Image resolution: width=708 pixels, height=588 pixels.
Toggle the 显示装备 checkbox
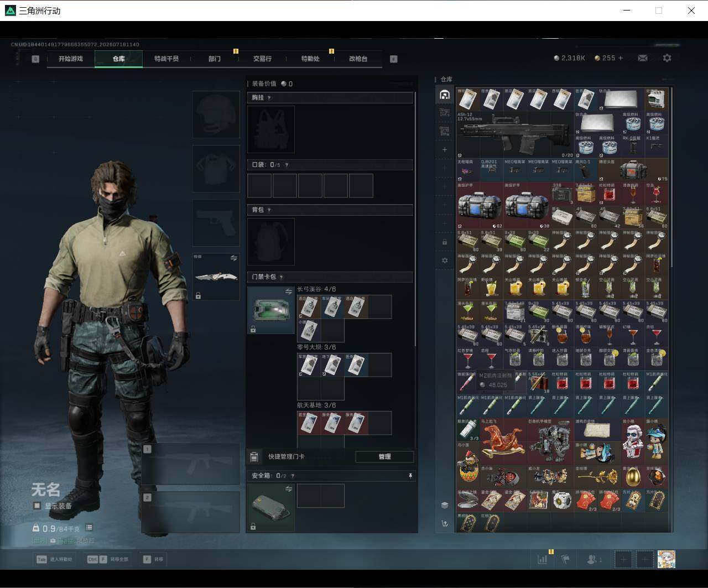click(x=37, y=506)
